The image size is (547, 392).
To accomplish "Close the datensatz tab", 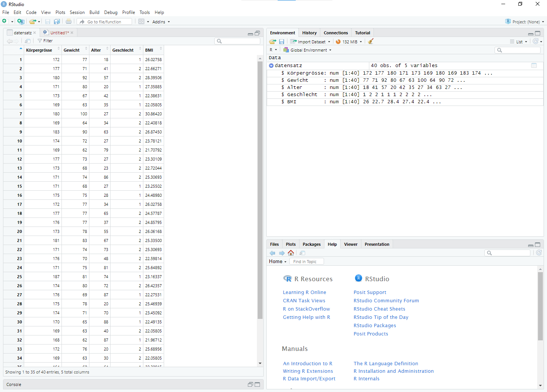I will pos(35,33).
